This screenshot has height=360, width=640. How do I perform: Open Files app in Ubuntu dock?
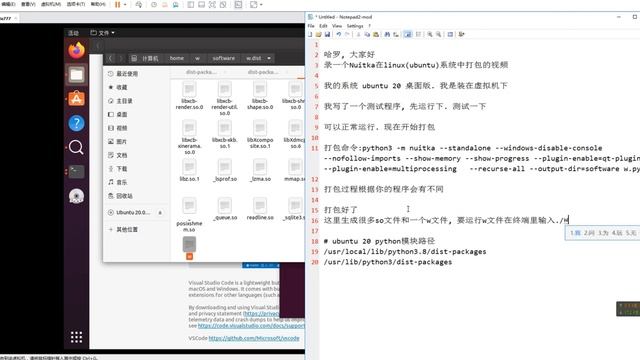click(x=76, y=75)
